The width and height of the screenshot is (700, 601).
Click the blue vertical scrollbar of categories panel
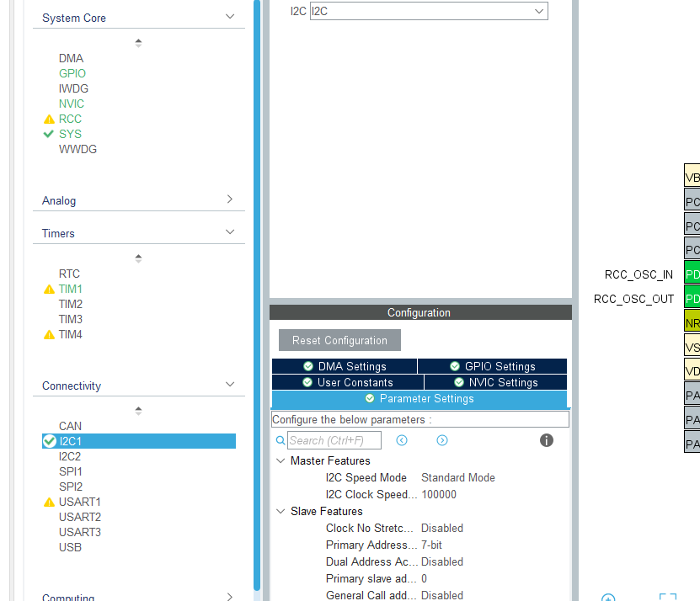click(257, 295)
